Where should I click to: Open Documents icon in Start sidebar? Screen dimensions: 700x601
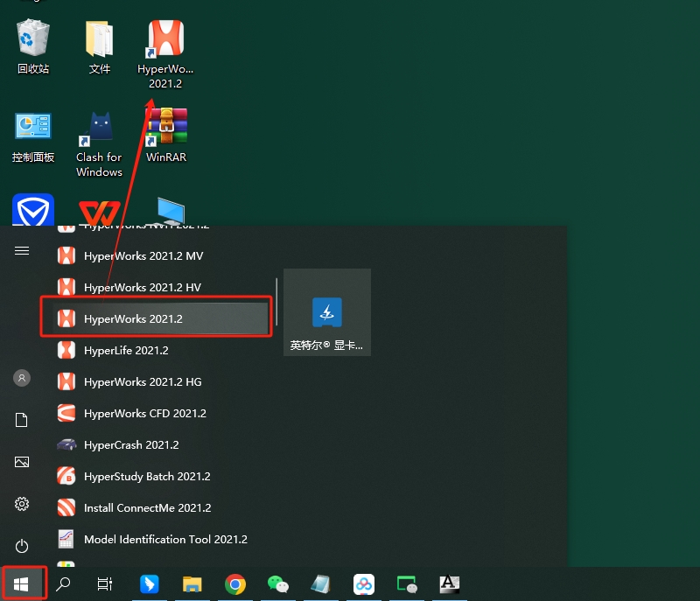21,420
